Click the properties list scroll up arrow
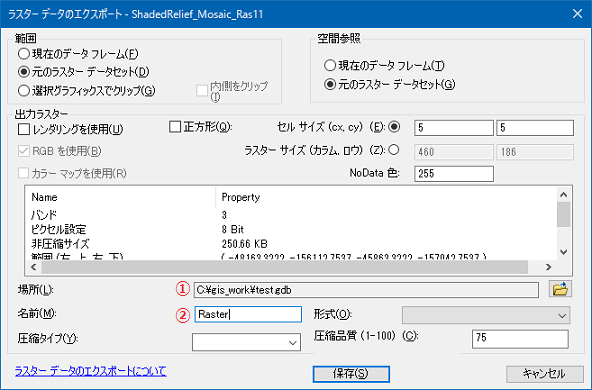Screen dimensions: 592x390 [564, 195]
